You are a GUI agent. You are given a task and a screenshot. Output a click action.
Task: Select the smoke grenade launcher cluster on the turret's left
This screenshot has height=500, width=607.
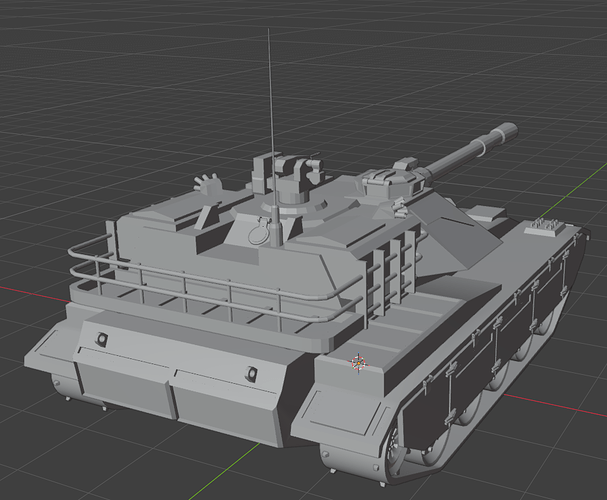[x=207, y=182]
